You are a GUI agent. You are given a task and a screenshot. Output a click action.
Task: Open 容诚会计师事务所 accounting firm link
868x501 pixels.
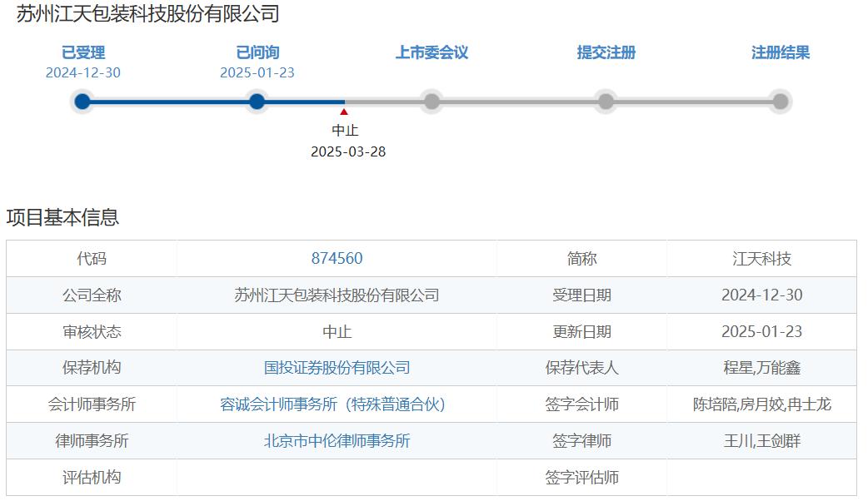332,404
